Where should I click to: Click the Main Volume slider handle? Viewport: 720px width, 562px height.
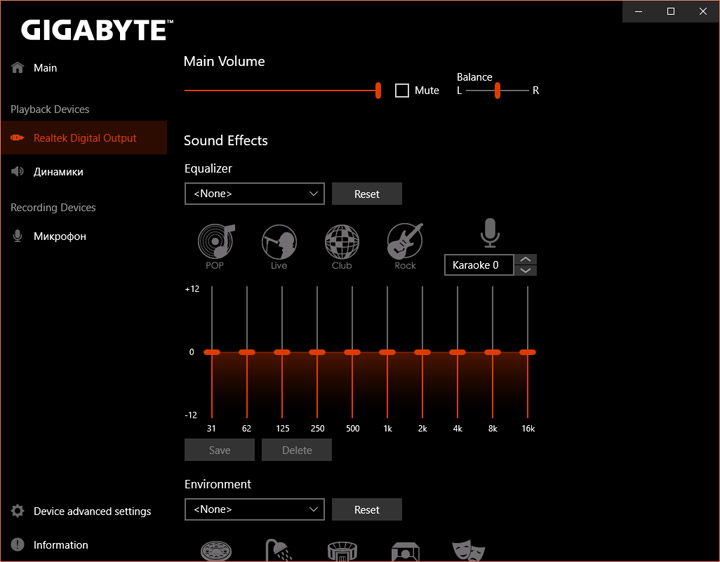(x=378, y=90)
